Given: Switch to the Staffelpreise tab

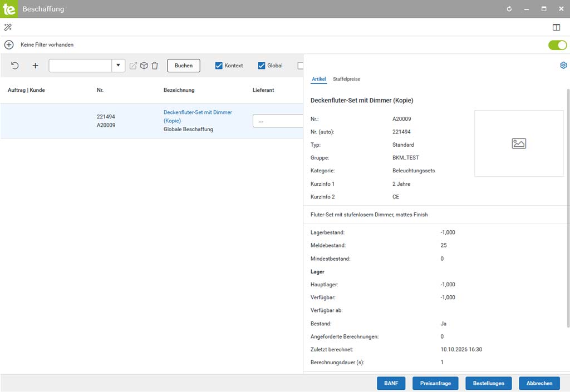Looking at the screenshot, I should (346, 79).
